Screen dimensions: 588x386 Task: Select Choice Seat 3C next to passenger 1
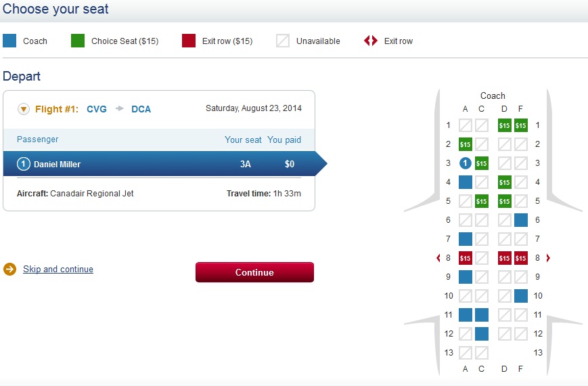pos(481,163)
